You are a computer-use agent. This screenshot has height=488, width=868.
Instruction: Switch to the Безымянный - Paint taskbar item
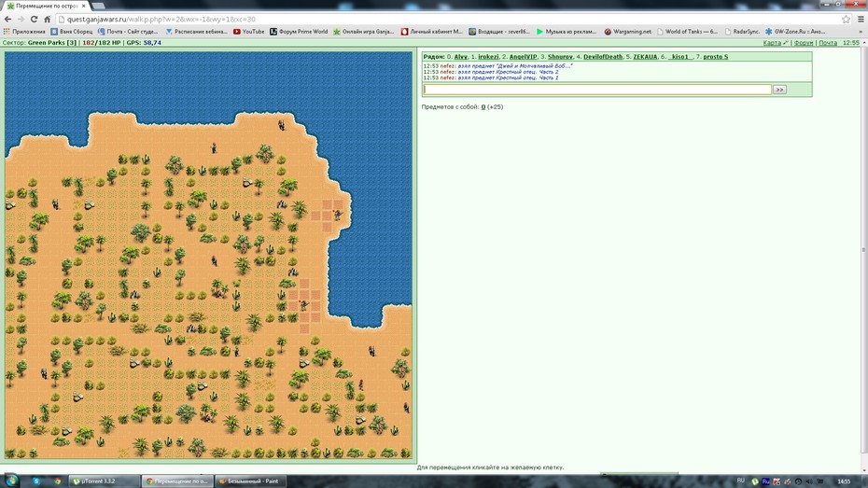click(248, 481)
